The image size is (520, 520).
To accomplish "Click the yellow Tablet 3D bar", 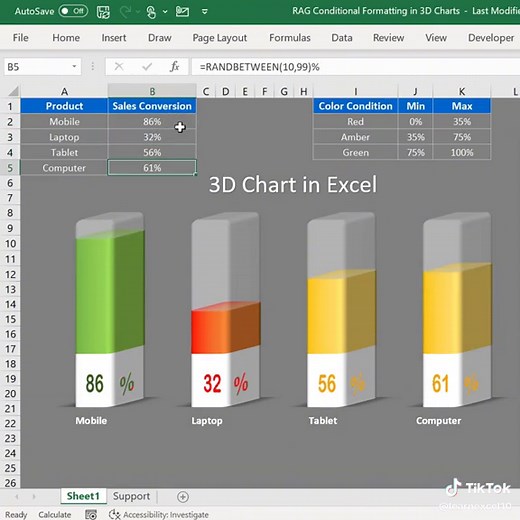I will (x=341, y=312).
